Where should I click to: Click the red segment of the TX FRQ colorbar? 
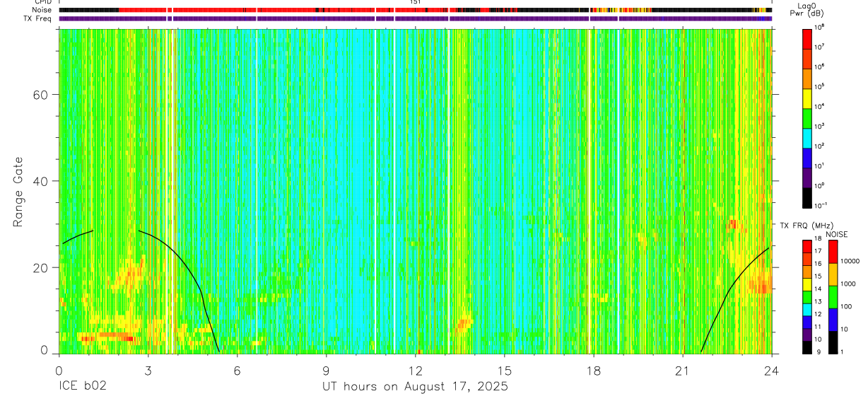pos(807,245)
